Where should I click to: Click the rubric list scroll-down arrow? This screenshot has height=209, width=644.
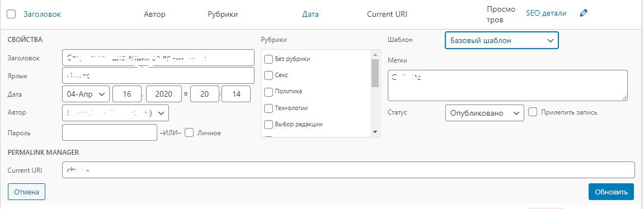(374, 132)
